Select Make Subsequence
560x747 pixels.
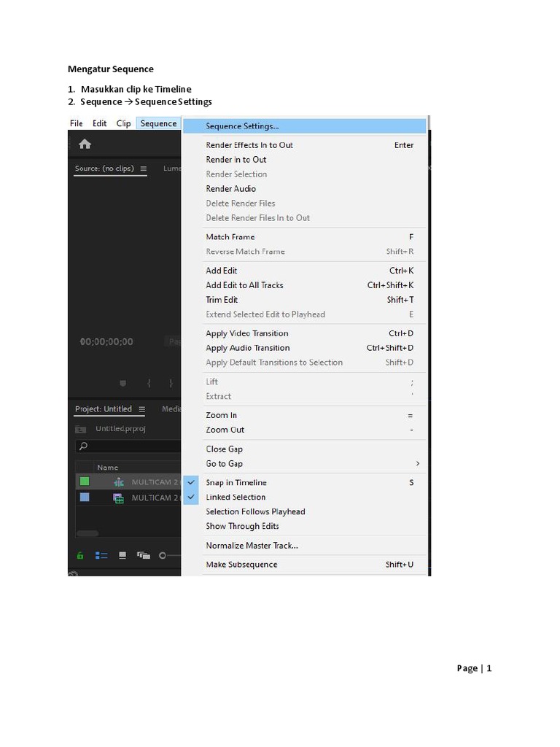pos(305,565)
